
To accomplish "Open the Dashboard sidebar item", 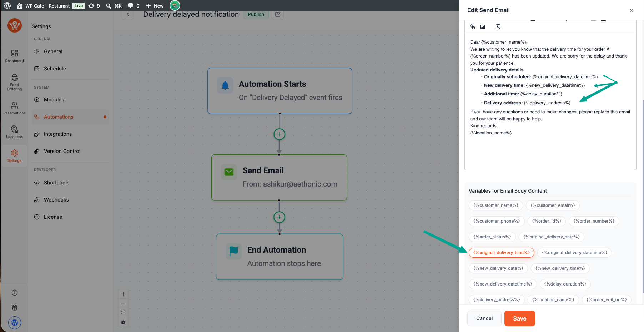I will click(14, 56).
